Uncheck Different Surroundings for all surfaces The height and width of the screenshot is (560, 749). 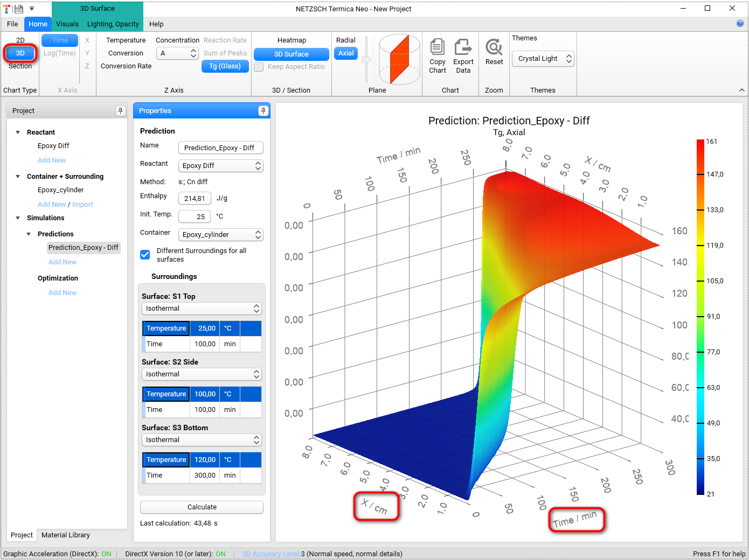145,255
